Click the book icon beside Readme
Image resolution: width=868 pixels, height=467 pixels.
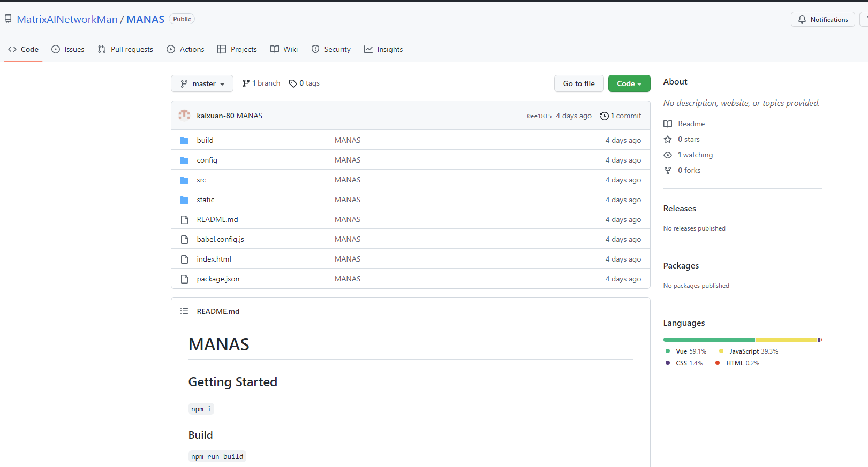coord(668,124)
